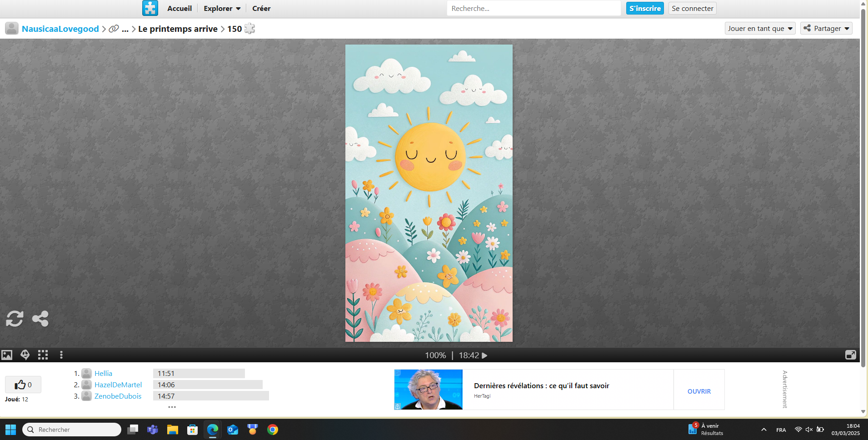Open the medal app icon in the taskbar
The image size is (868, 440).
253,430
